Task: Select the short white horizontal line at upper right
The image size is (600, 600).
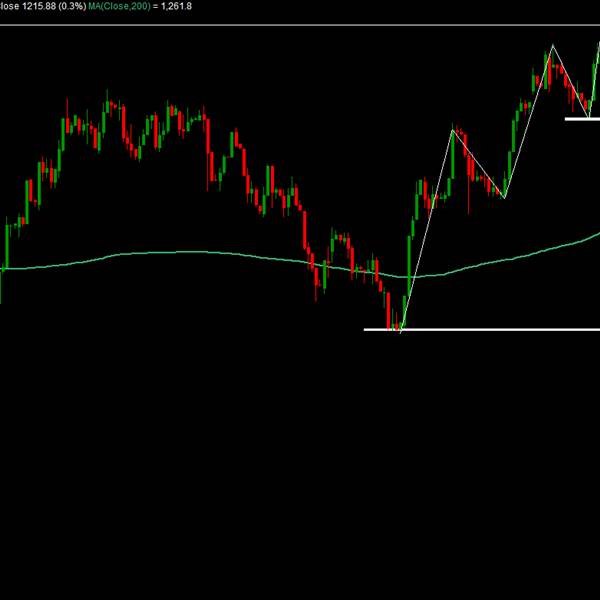Action: [582, 119]
